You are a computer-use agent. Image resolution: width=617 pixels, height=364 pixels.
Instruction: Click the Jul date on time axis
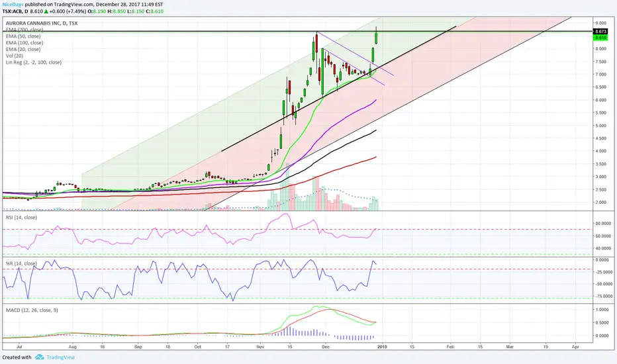[x=19, y=347]
